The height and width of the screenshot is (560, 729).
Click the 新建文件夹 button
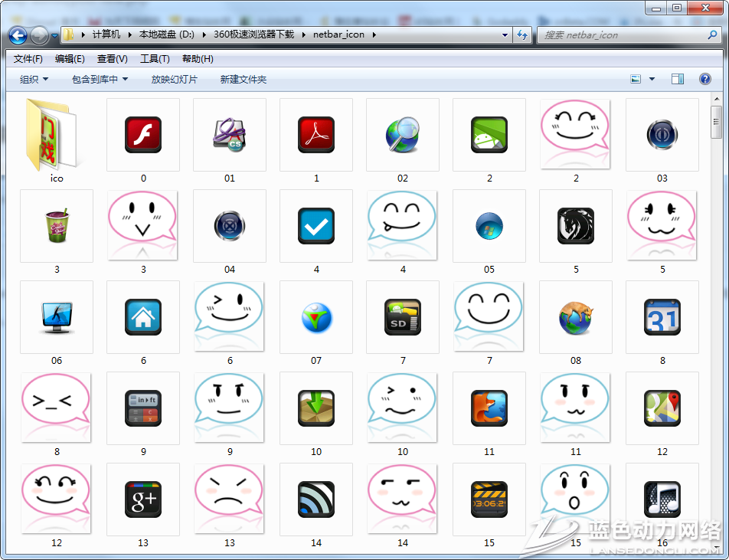click(x=243, y=79)
